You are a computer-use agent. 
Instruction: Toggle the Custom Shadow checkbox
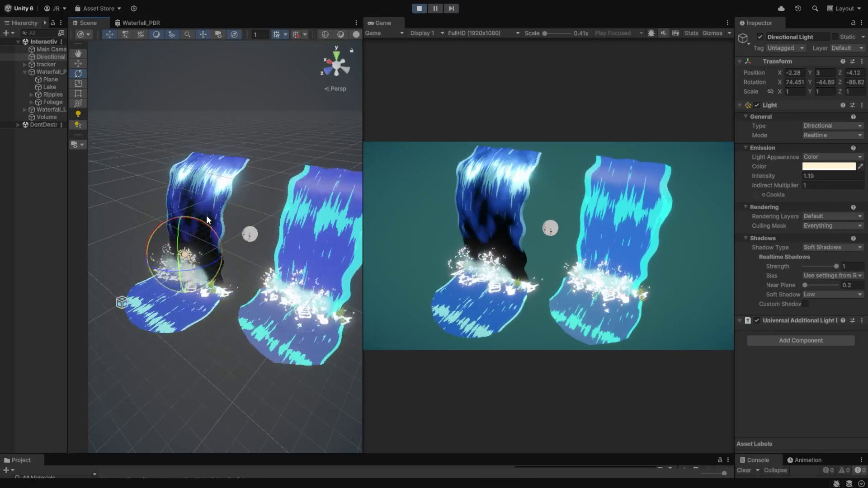pos(806,304)
